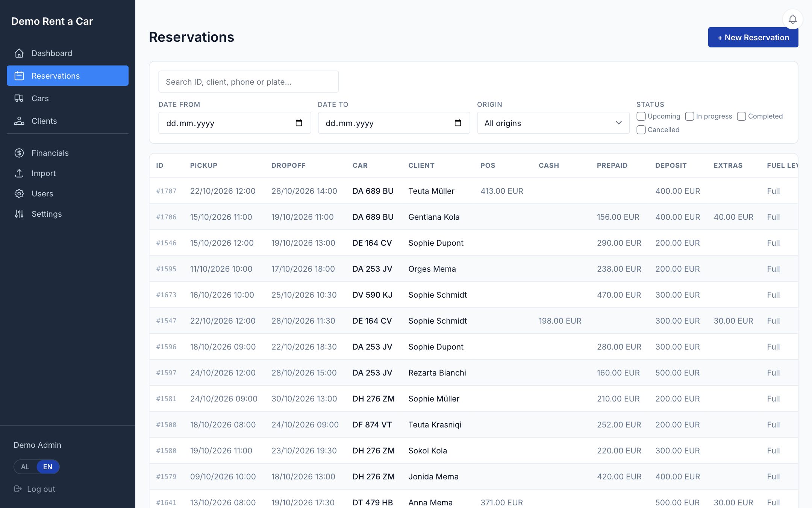The height and width of the screenshot is (508, 812).
Task: Click Teuta Krasniqi client name
Action: click(x=435, y=424)
